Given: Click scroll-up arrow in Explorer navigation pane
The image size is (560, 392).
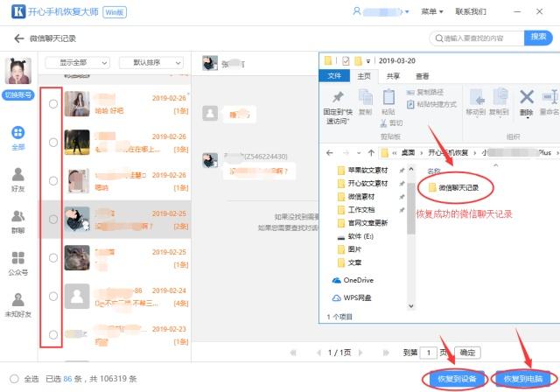Looking at the screenshot, I should tap(411, 169).
